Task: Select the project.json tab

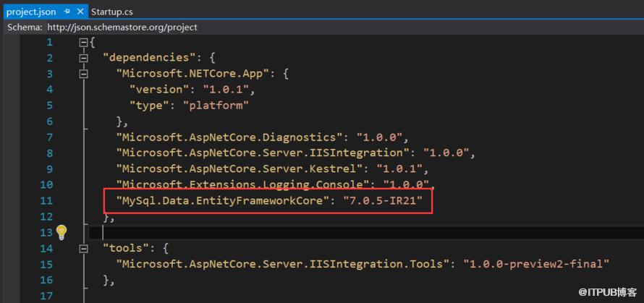Action: click(x=31, y=12)
